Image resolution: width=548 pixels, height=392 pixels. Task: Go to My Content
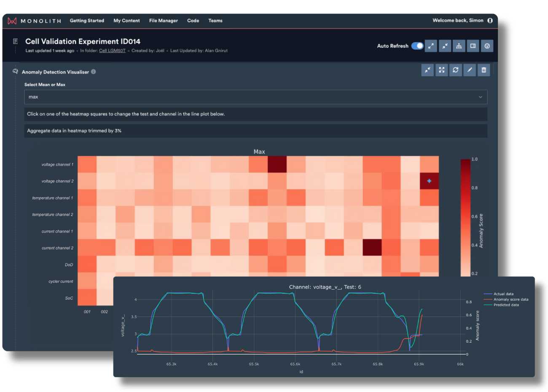click(x=126, y=21)
